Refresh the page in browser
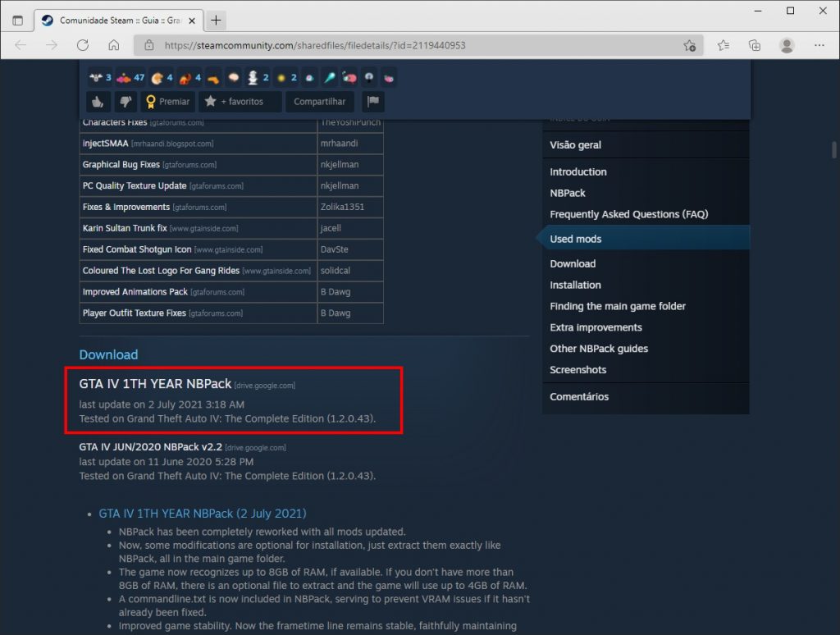This screenshot has height=635, width=840. point(83,45)
